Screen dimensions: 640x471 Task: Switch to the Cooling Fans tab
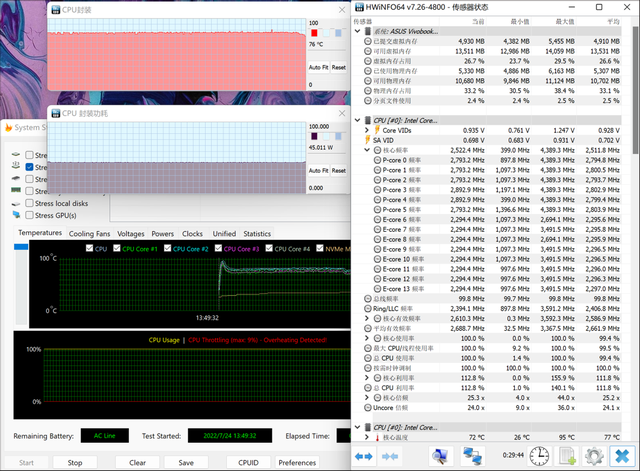point(89,233)
